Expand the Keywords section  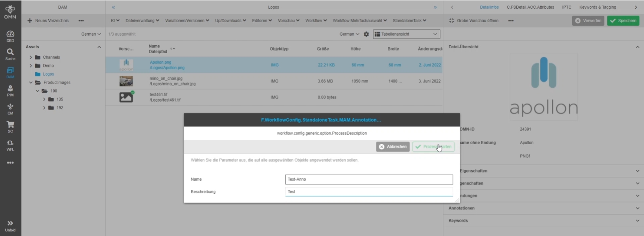click(637, 221)
